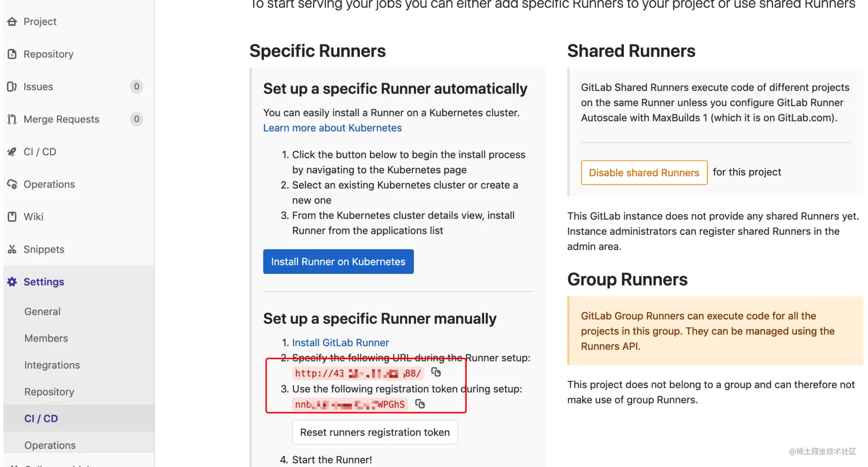868x467 pixels.
Task: Disable shared Runners for this project
Action: (643, 172)
